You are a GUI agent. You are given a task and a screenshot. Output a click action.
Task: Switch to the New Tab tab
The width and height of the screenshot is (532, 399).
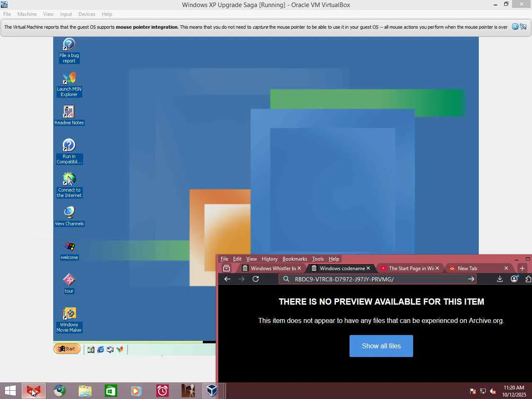pyautogui.click(x=479, y=268)
